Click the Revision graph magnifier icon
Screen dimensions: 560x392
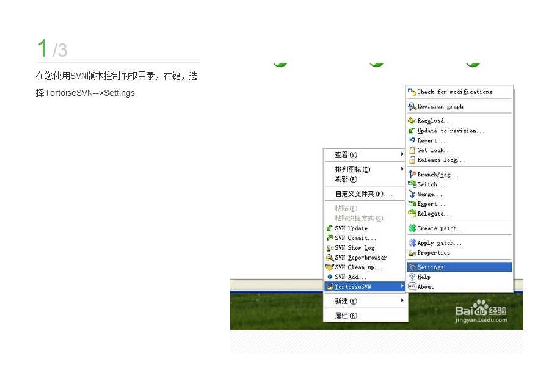[412, 106]
